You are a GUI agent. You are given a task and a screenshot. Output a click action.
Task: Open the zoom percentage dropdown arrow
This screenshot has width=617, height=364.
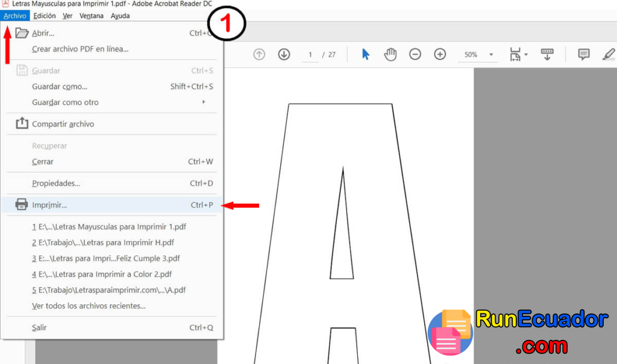pos(490,54)
